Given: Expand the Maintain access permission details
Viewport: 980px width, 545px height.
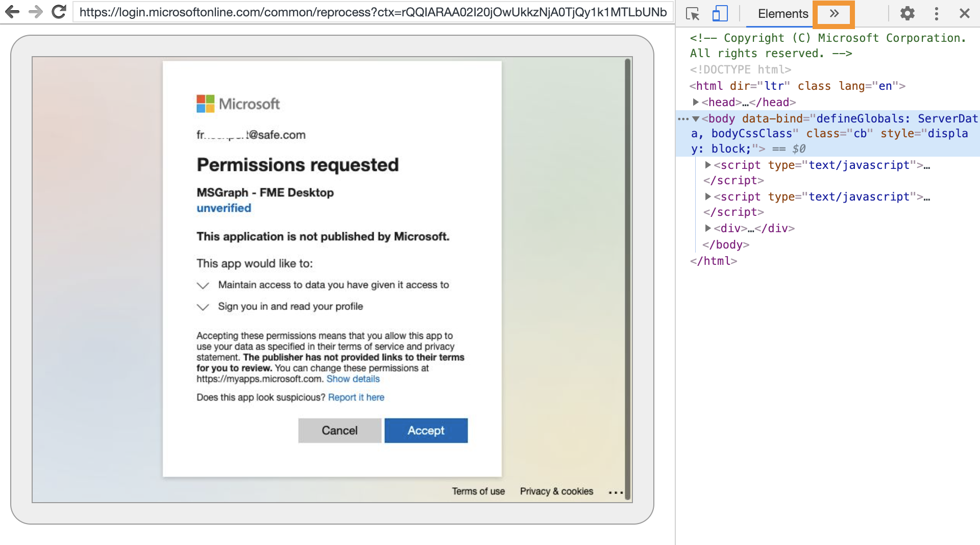Looking at the screenshot, I should (203, 285).
